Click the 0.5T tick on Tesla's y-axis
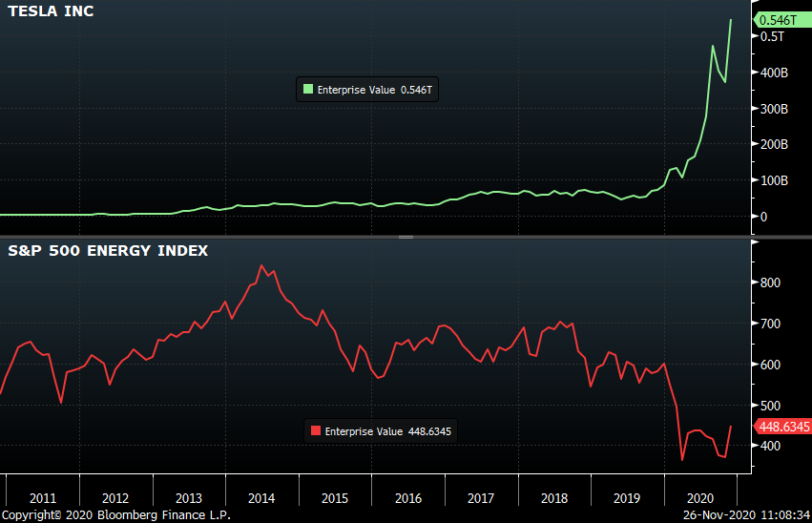812x523 pixels. point(772,36)
